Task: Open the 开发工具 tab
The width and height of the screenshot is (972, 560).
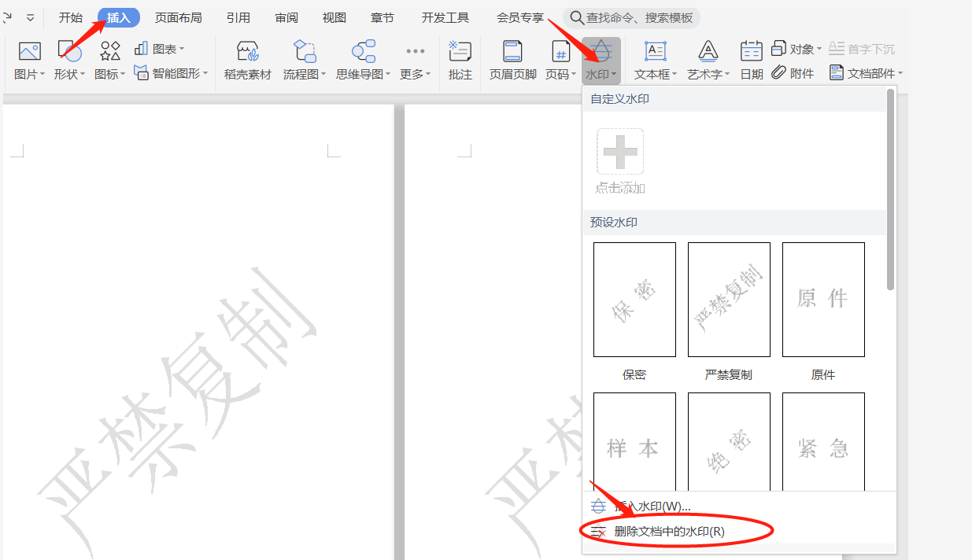Action: [445, 17]
